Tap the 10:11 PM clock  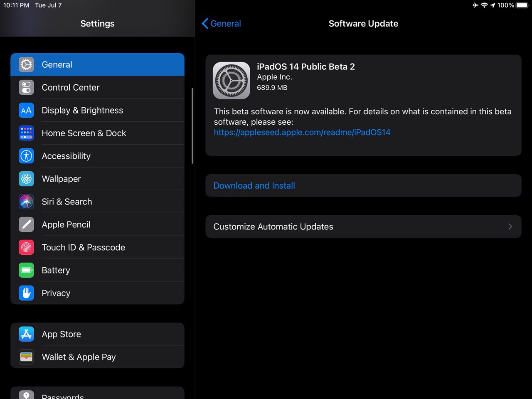[16, 5]
